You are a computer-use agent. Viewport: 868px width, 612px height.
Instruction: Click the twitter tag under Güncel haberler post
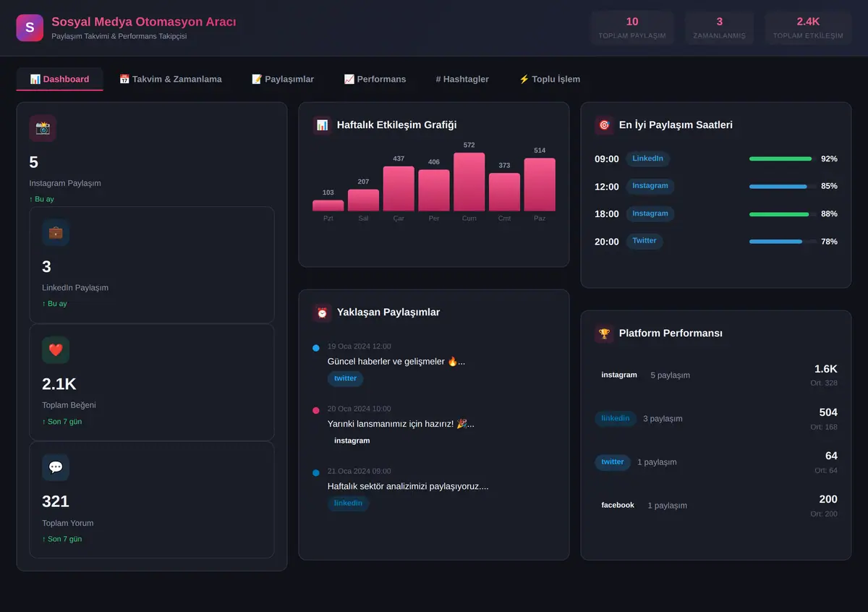345,378
